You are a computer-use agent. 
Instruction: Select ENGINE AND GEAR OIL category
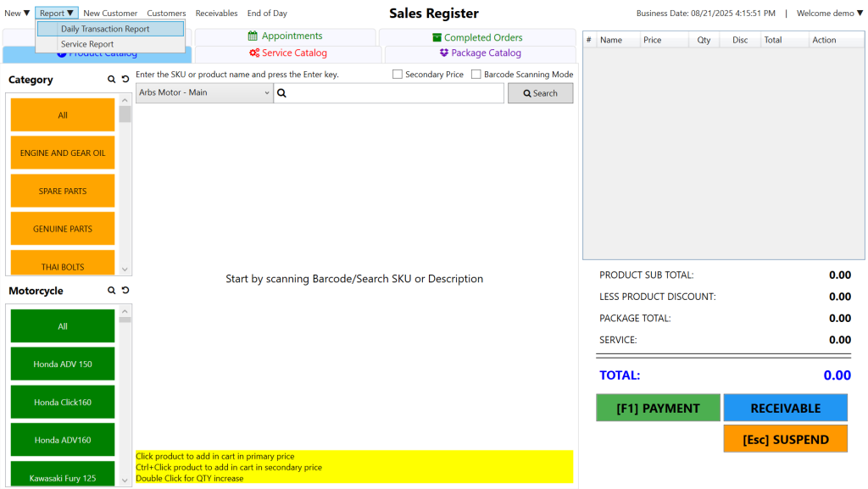coord(63,153)
